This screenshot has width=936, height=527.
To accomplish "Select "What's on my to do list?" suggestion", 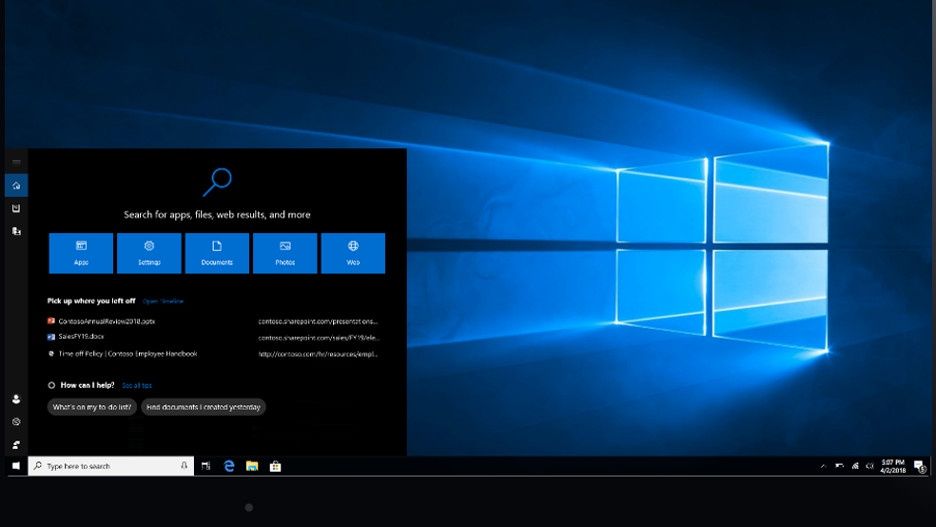I will [92, 407].
